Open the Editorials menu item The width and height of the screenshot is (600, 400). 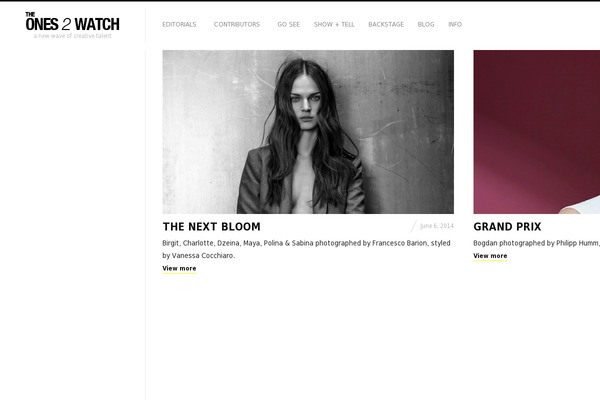(x=179, y=24)
